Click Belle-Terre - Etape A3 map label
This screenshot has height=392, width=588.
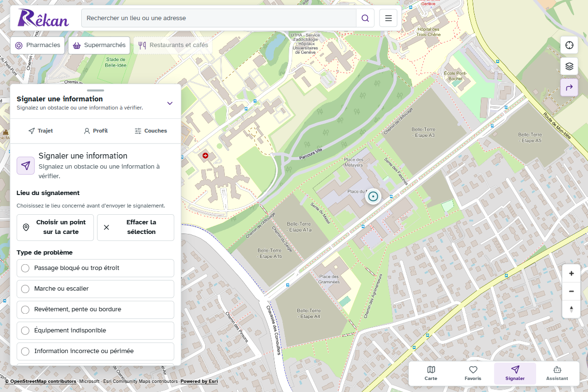(x=423, y=132)
